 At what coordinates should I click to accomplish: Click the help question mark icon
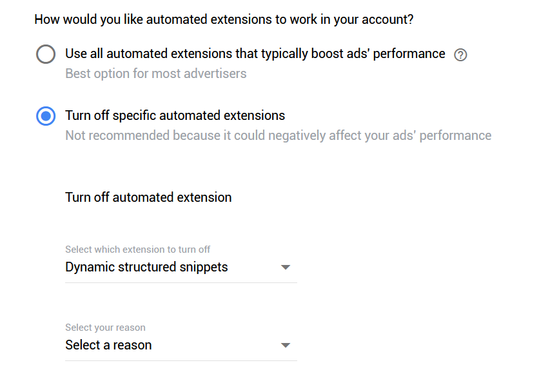tap(460, 55)
